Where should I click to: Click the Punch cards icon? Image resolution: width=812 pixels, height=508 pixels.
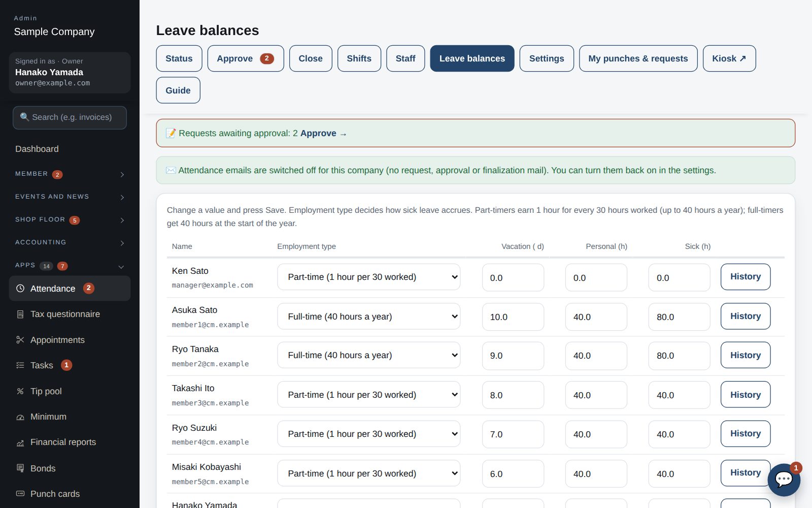coord(20,494)
